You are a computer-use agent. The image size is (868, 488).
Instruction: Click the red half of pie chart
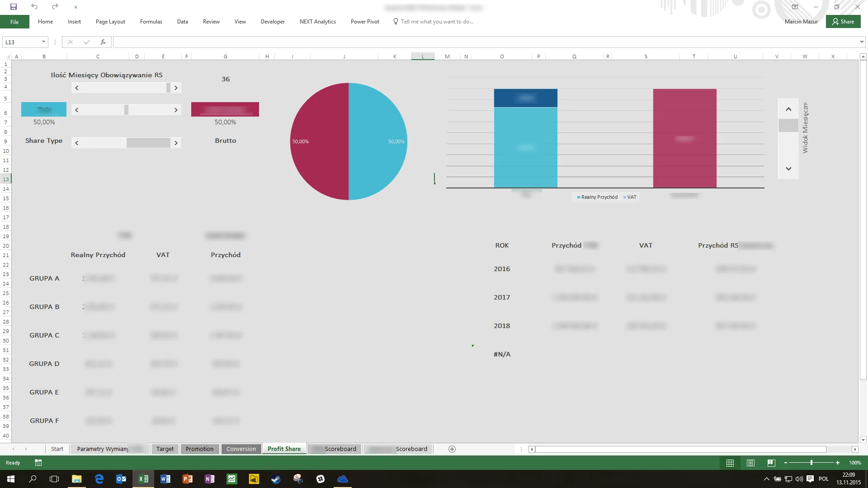[319, 141]
